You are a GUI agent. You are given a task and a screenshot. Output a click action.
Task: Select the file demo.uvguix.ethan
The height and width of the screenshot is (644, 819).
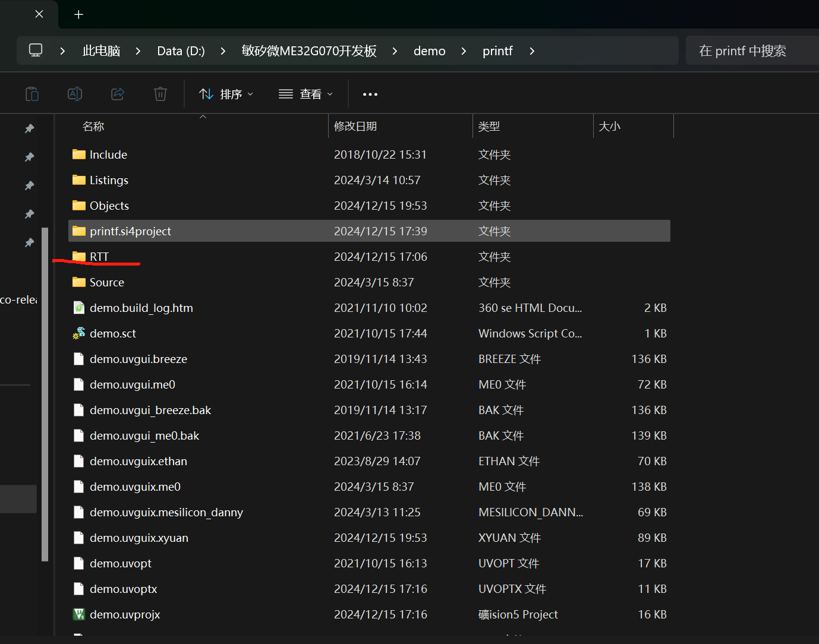tap(138, 461)
